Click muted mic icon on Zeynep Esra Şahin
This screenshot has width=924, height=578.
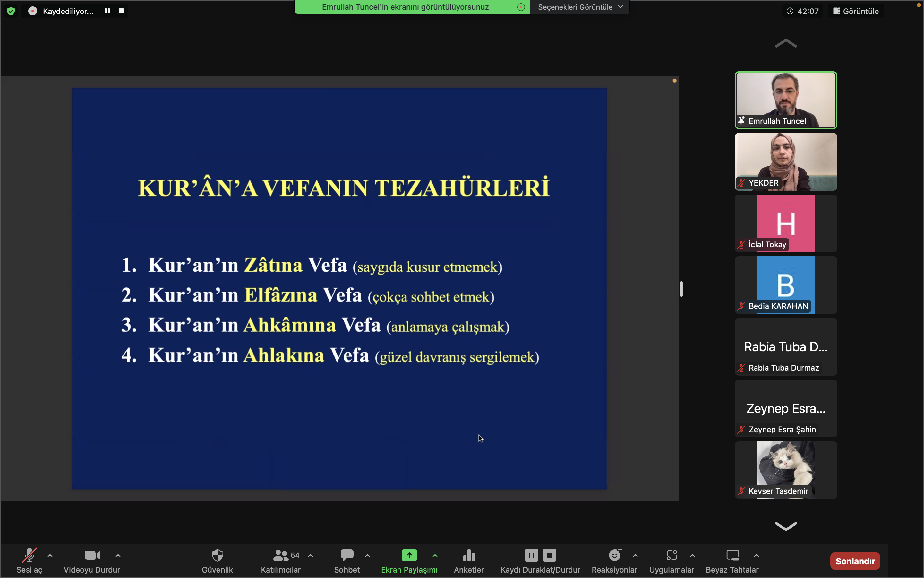(x=741, y=430)
